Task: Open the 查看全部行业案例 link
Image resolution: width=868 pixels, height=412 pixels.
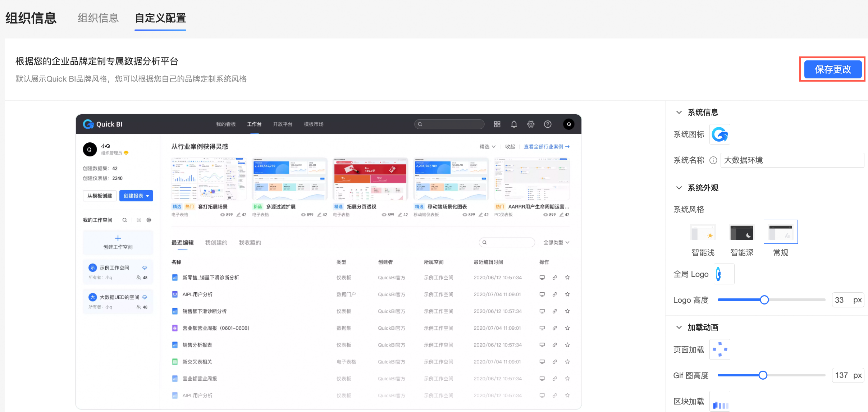Action: click(547, 147)
